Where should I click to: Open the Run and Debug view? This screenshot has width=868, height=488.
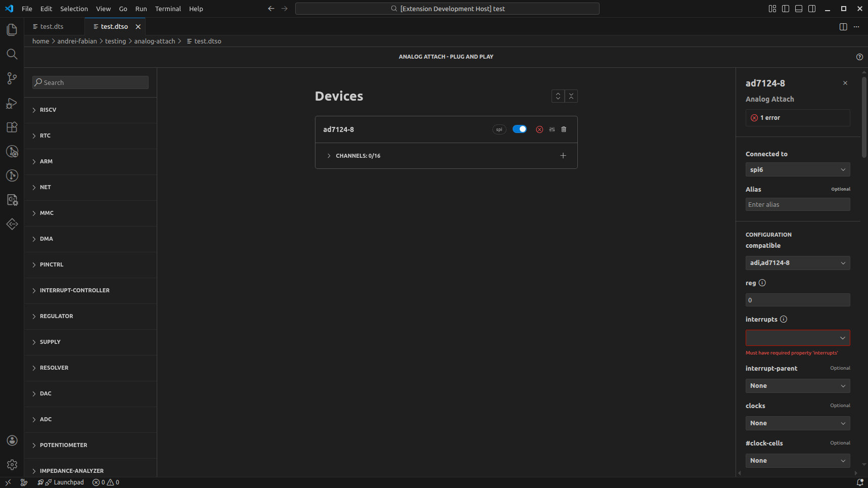point(12,103)
